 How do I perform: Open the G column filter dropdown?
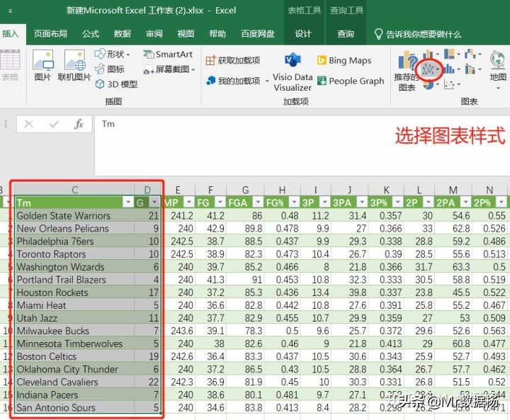tap(155, 203)
